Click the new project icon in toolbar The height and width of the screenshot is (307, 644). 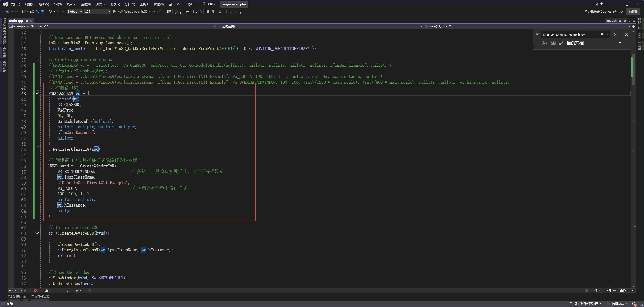[x=24, y=11]
